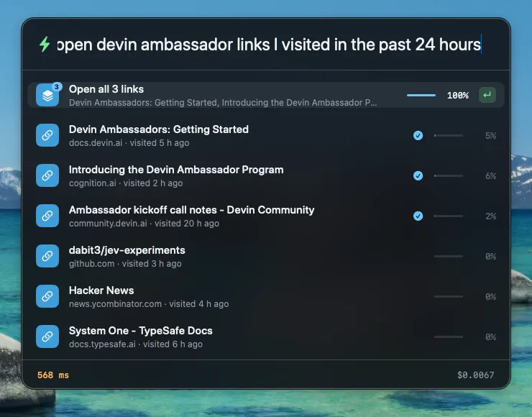Click the green lightning bolt icon
This screenshot has height=417, width=532.
(45, 45)
